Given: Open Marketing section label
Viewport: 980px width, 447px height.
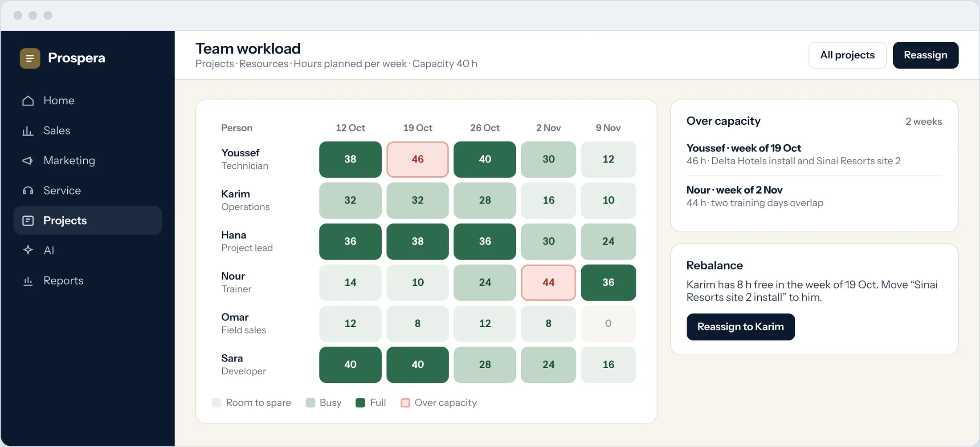Looking at the screenshot, I should tap(69, 161).
